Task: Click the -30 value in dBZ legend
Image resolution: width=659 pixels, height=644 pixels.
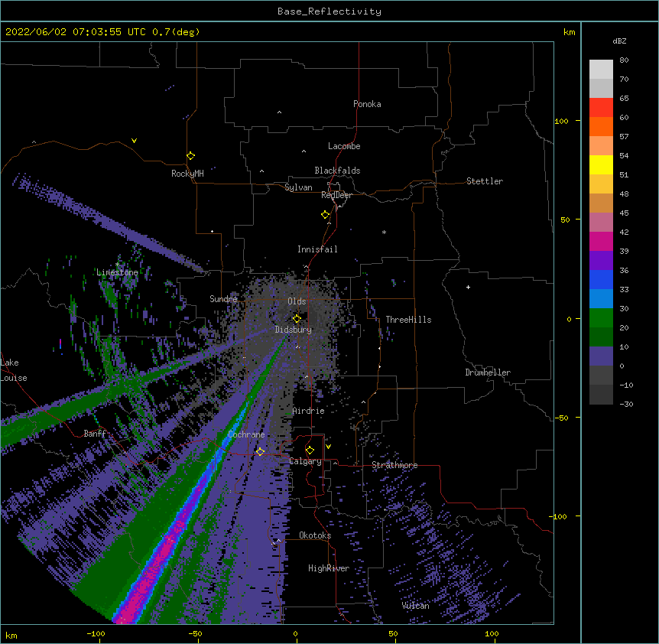Action: (x=626, y=404)
